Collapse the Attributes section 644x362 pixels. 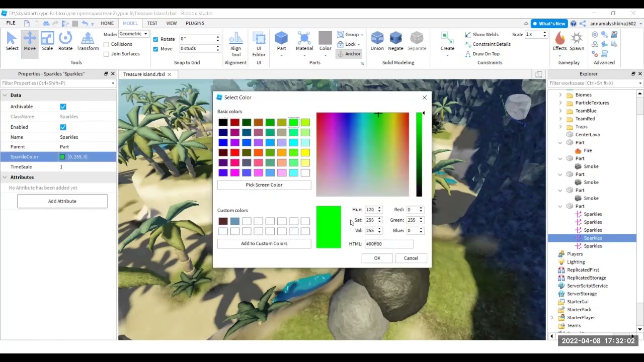(x=5, y=177)
